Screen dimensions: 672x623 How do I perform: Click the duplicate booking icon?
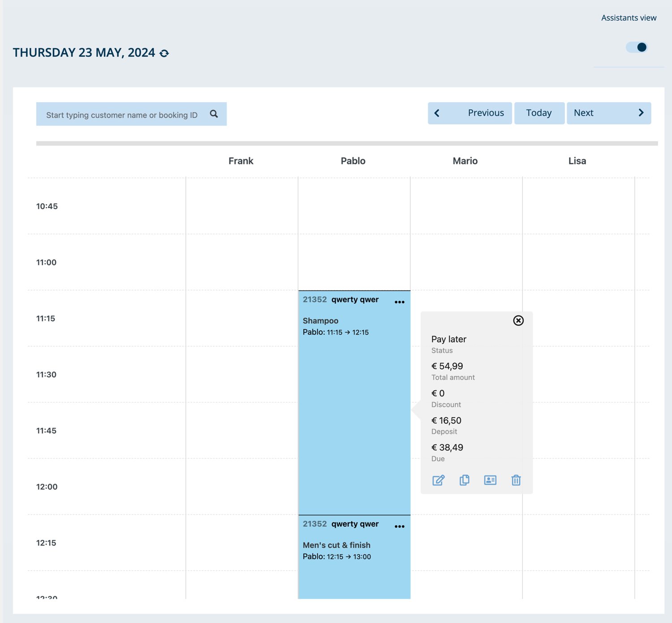point(464,480)
